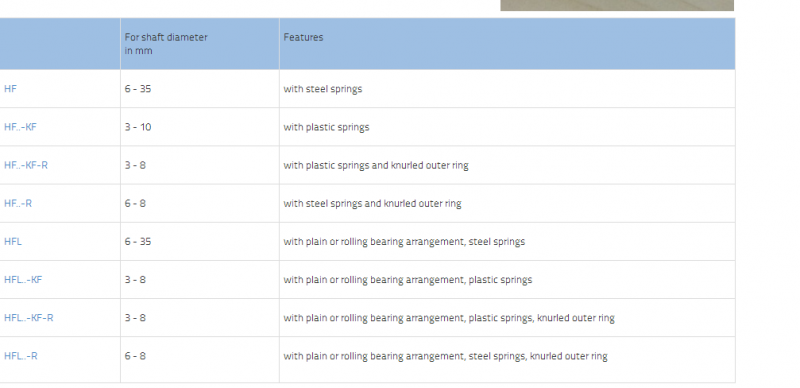Click HFL..-KF row feature description text

pos(408,280)
